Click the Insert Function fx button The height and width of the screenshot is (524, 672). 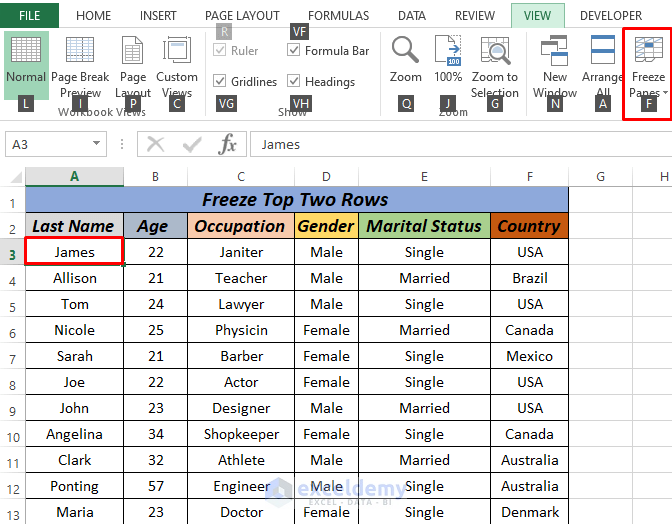(x=228, y=144)
